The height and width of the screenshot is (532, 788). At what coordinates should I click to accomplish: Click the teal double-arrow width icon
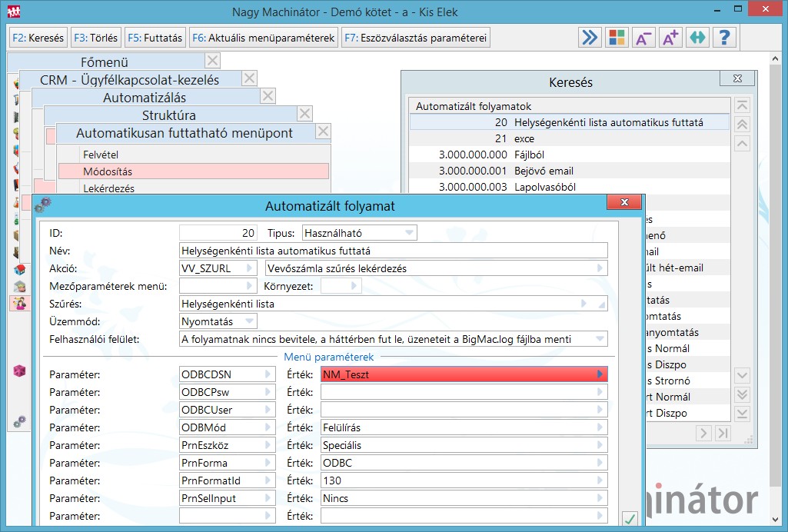pyautogui.click(x=697, y=37)
